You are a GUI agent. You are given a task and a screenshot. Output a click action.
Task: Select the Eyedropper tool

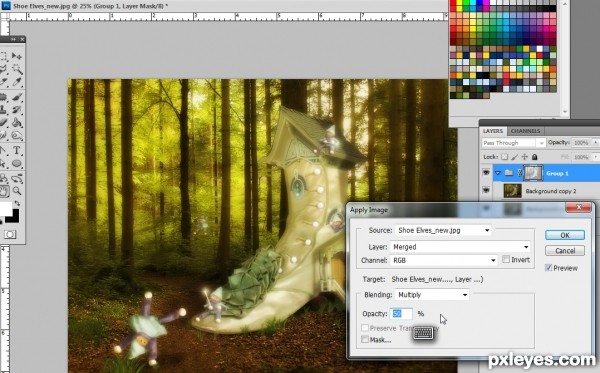click(16, 82)
